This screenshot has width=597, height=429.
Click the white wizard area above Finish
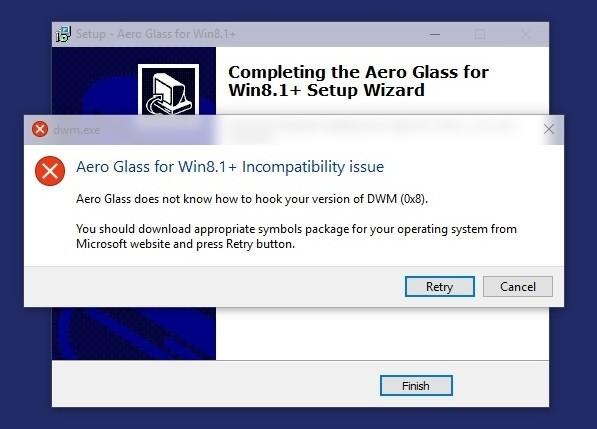[x=382, y=333]
